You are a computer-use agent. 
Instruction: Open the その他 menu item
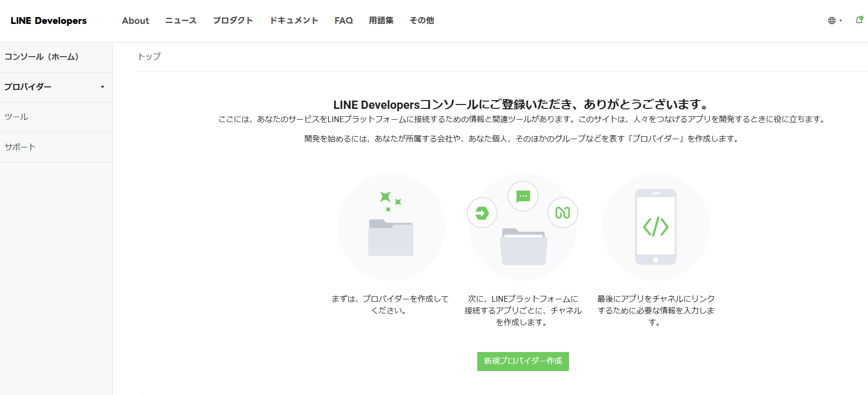(x=422, y=21)
